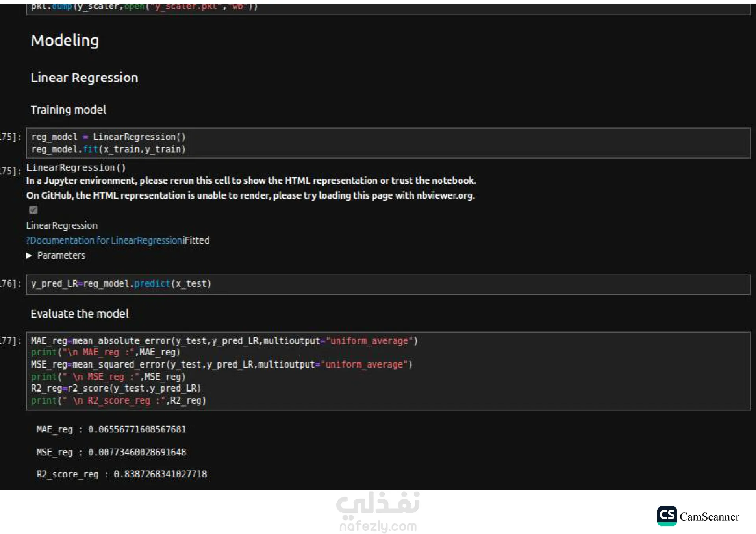The width and height of the screenshot is (756, 534).
Task: Click the cell prompt number 76
Action: click(x=10, y=284)
